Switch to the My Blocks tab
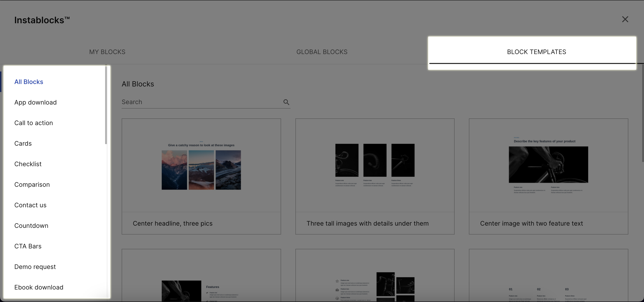Image resolution: width=644 pixels, height=302 pixels. 107,52
